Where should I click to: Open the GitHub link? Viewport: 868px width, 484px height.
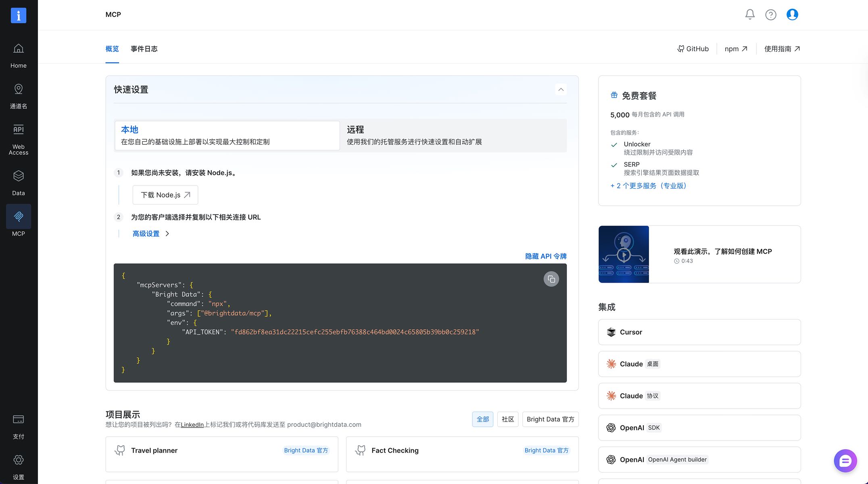[693, 49]
